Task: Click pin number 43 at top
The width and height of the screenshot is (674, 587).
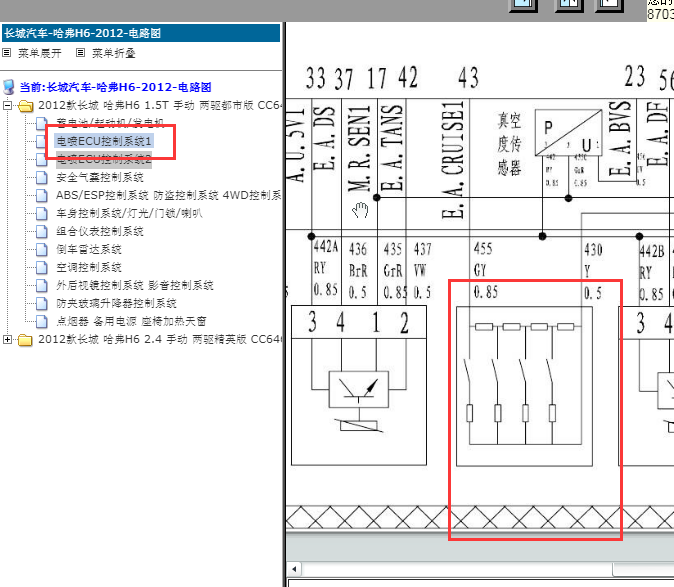Action: (468, 78)
